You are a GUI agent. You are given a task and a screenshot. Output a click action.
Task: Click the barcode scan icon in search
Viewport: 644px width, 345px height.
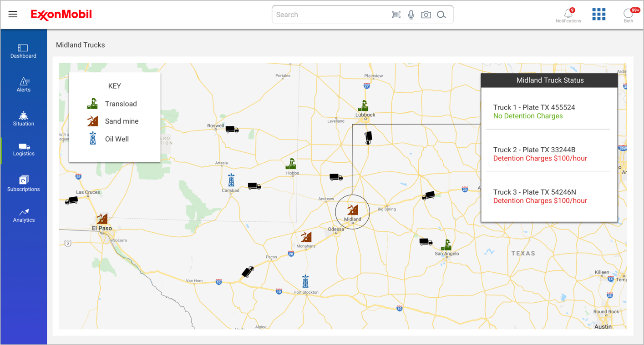click(396, 15)
